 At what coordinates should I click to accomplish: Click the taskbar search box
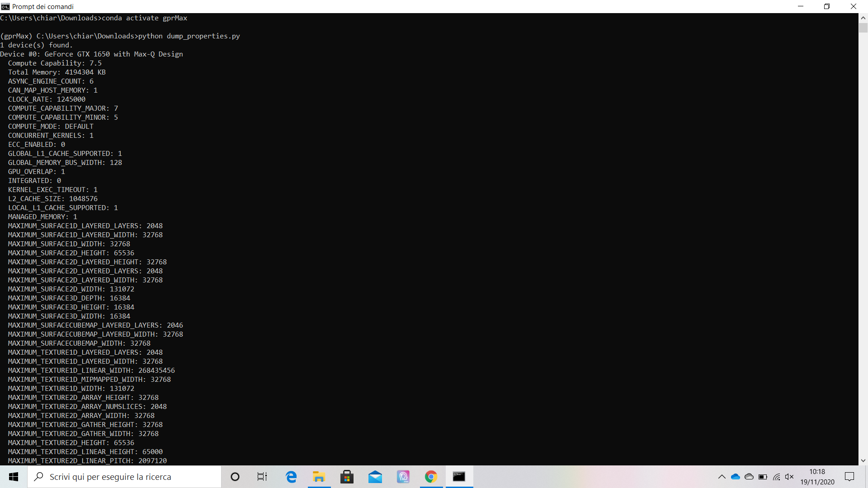coord(124,477)
